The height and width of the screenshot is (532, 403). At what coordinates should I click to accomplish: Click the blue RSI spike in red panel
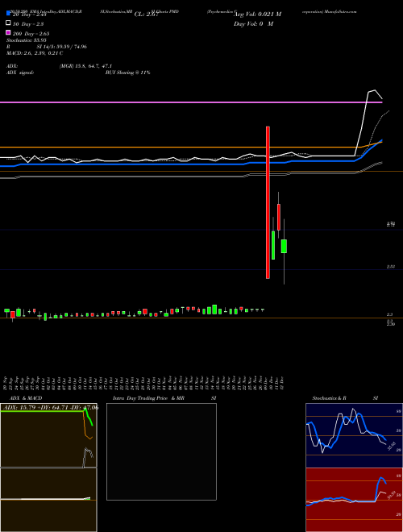(381, 478)
